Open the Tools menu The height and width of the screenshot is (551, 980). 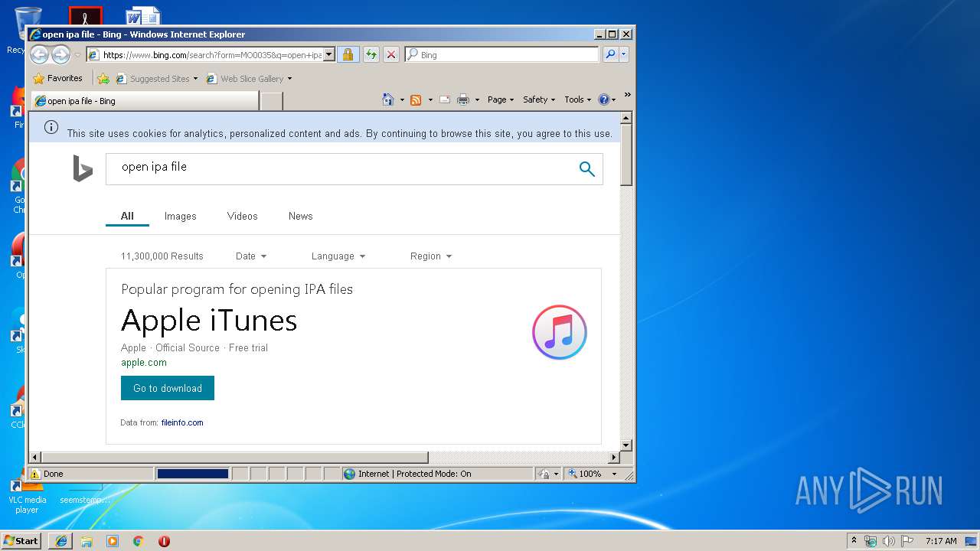click(578, 99)
